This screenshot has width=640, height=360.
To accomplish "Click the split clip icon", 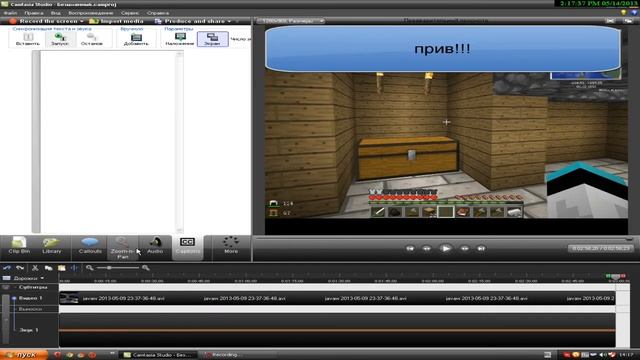I will click(74, 268).
